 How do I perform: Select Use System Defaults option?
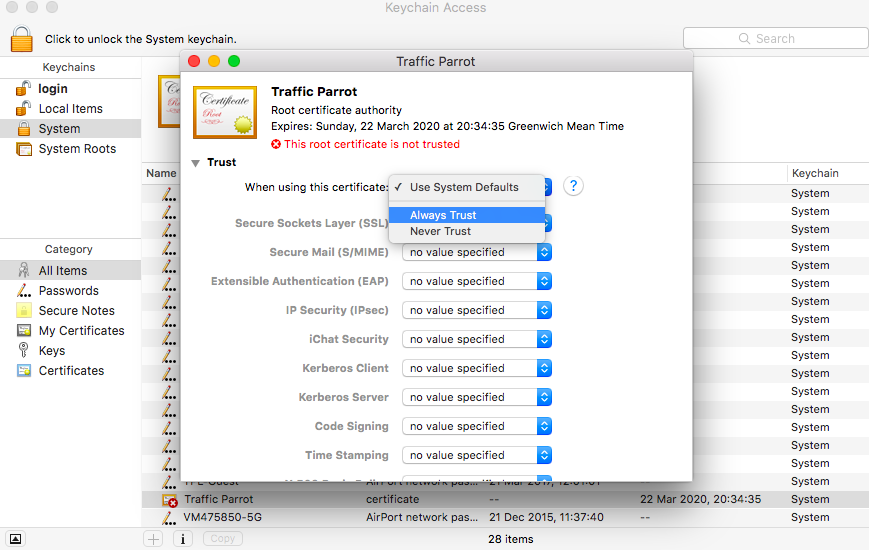tap(464, 187)
